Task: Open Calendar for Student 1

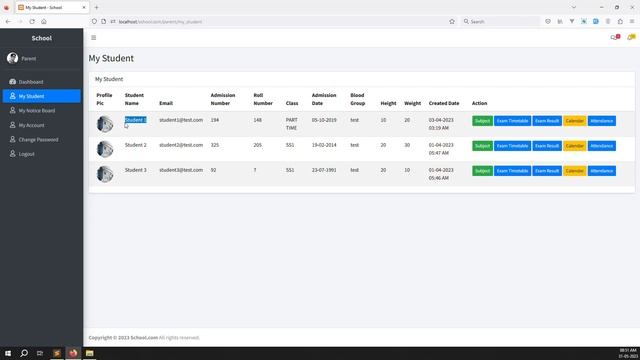Action: [x=574, y=121]
